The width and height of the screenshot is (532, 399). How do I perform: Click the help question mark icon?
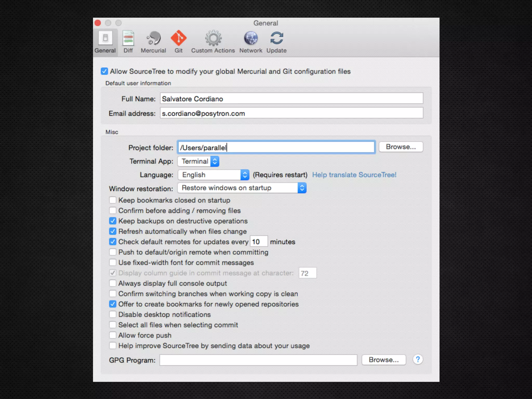coord(418,360)
